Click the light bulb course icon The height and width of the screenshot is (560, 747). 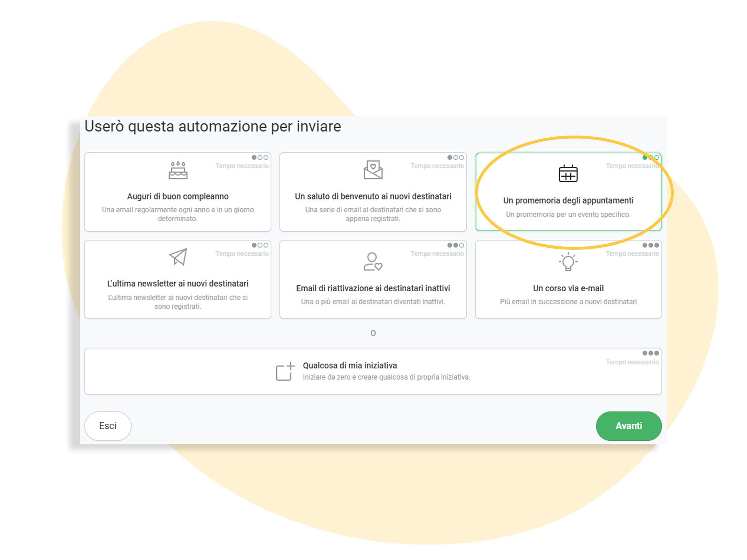[568, 262]
